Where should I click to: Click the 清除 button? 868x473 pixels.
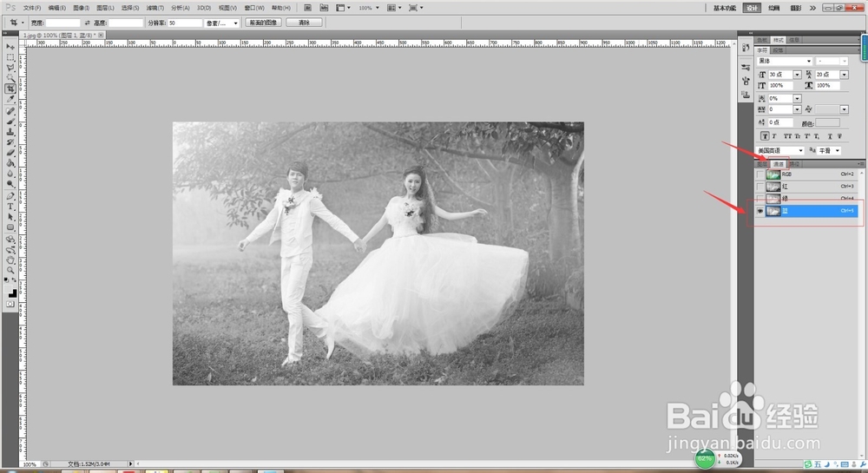(304, 23)
